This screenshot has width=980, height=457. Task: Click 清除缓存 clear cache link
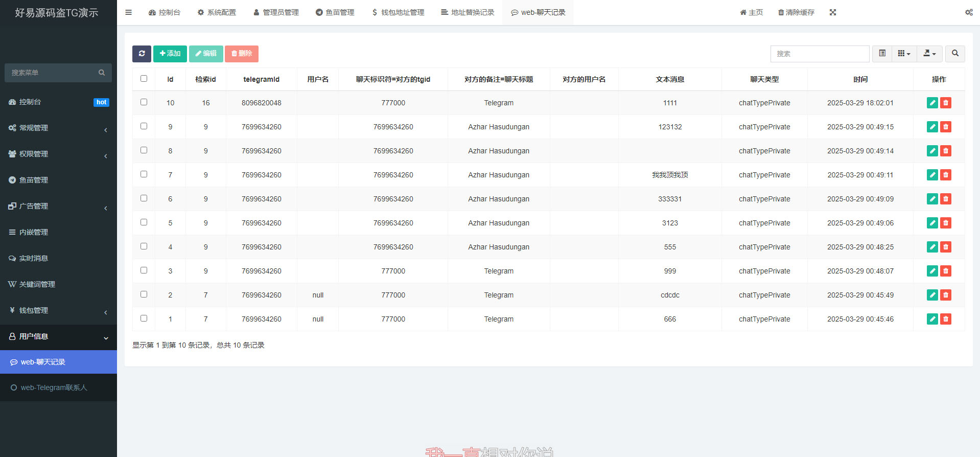click(x=796, y=12)
